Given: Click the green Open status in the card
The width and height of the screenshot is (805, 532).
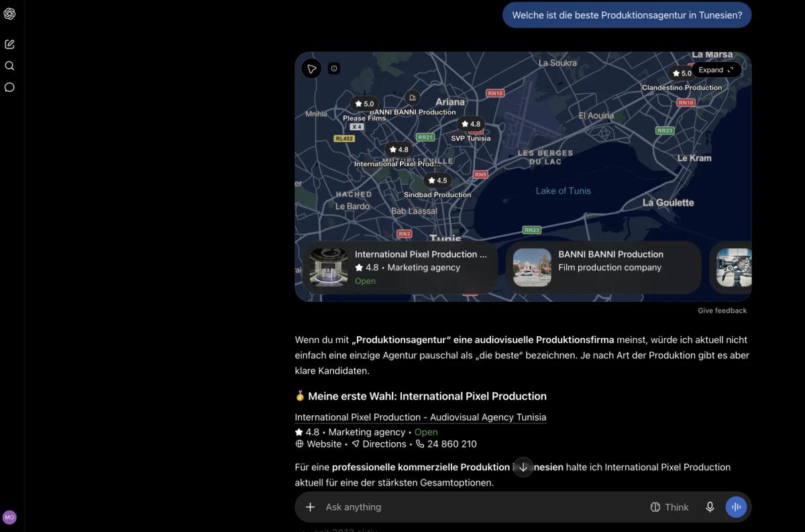Looking at the screenshot, I should coord(365,281).
